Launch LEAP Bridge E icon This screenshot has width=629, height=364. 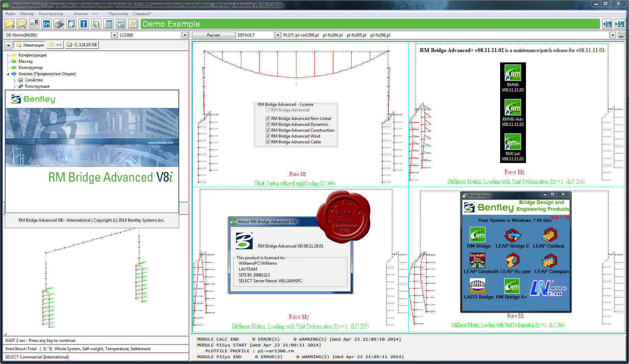(x=513, y=235)
